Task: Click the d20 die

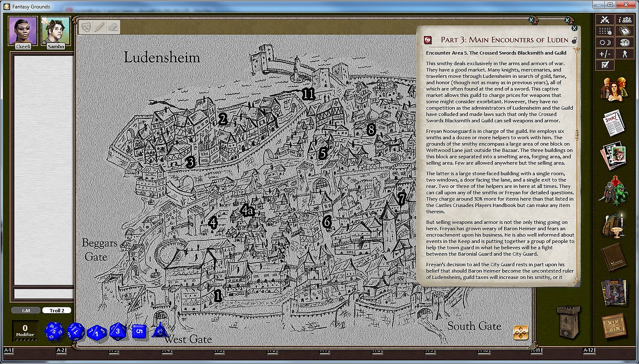Action: tap(54, 331)
